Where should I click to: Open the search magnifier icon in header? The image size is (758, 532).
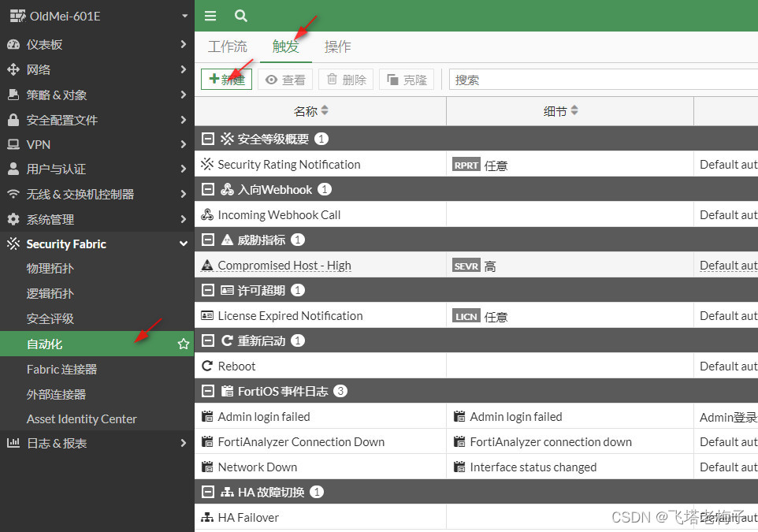[241, 16]
